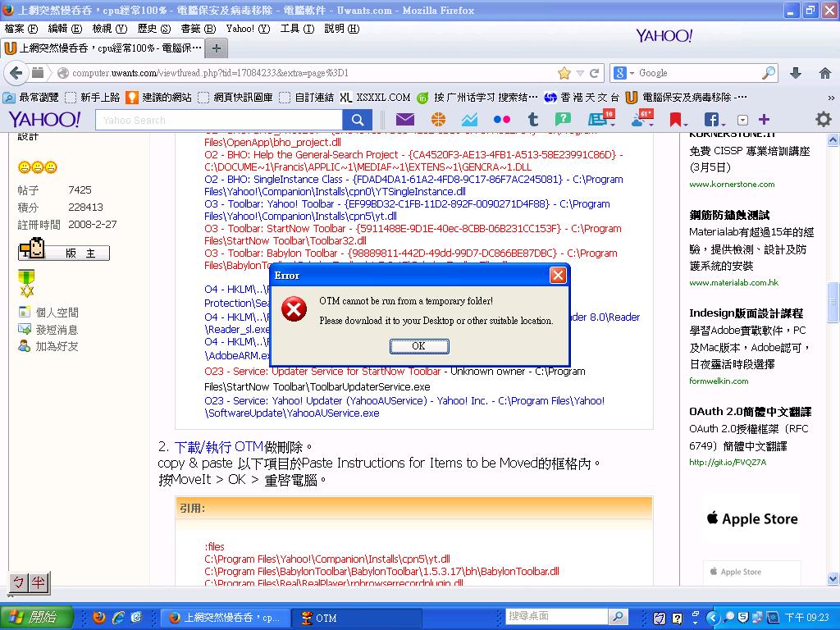Open Tumblr toolbar icon
This screenshot has width=840, height=630.
(x=532, y=119)
